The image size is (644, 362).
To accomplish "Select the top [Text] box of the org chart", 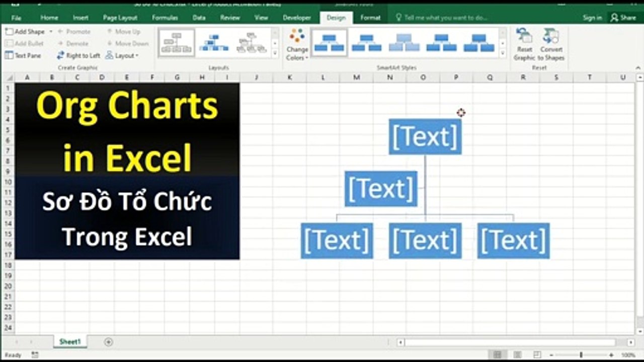I will tap(425, 137).
